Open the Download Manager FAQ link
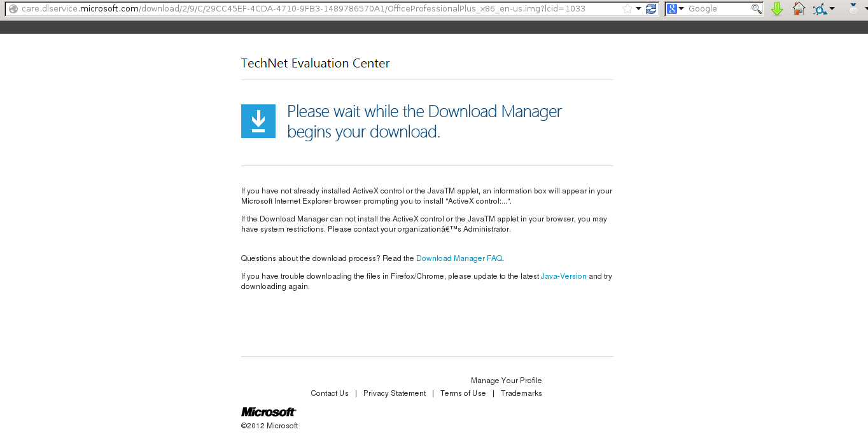The width and height of the screenshot is (868, 441). [x=459, y=258]
